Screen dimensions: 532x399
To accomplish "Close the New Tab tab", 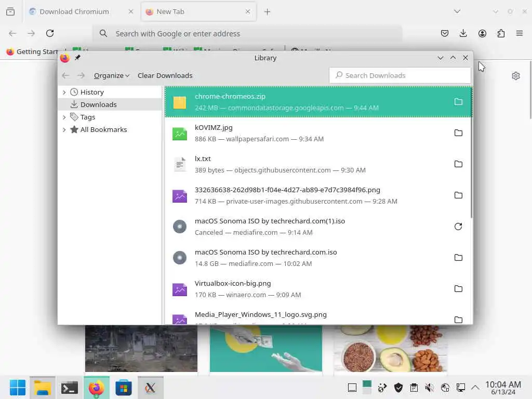I will tap(248, 11).
